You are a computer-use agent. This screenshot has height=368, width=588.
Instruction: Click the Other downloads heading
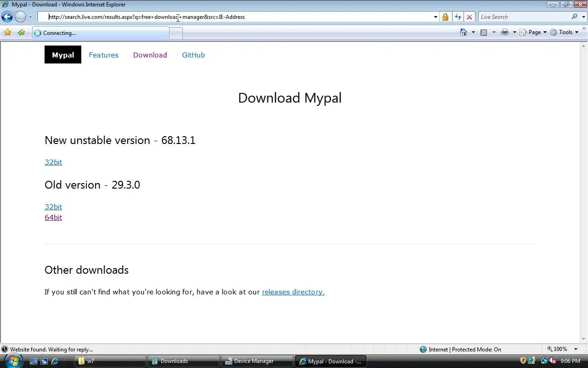pos(86,270)
